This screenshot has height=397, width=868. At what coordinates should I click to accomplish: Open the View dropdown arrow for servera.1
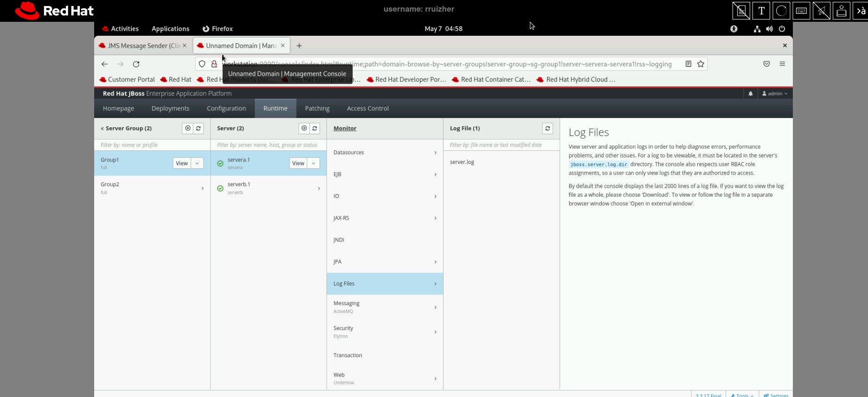point(314,163)
